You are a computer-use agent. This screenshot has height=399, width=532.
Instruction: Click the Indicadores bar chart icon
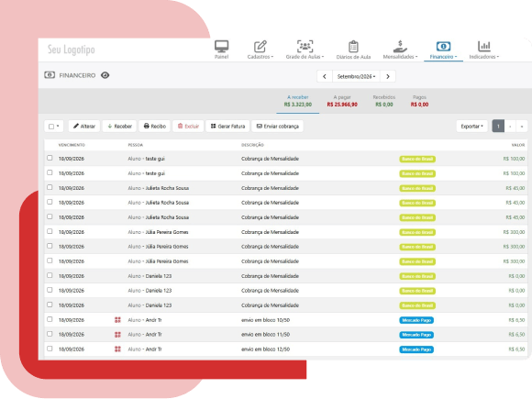[x=483, y=46]
